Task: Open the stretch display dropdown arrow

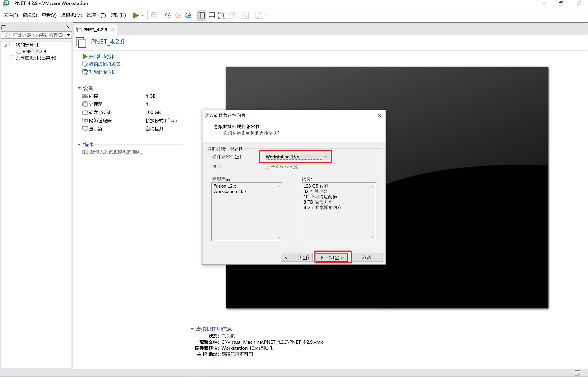Action: (266, 15)
